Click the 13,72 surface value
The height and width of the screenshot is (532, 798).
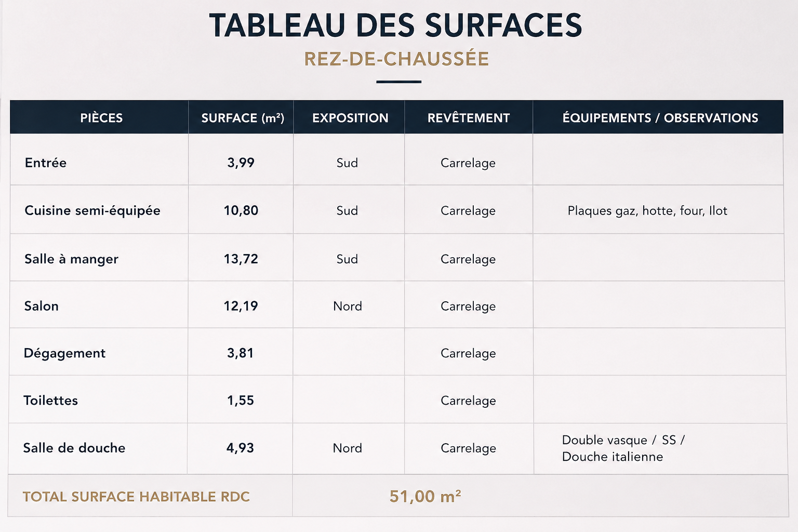(x=241, y=259)
